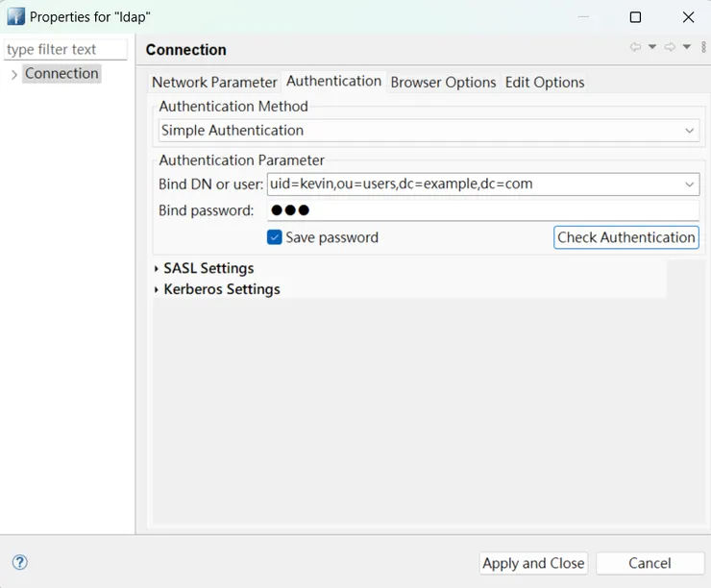Viewport: 711px width, 588px height.
Task: Click the properties window title icon
Action: (15, 16)
